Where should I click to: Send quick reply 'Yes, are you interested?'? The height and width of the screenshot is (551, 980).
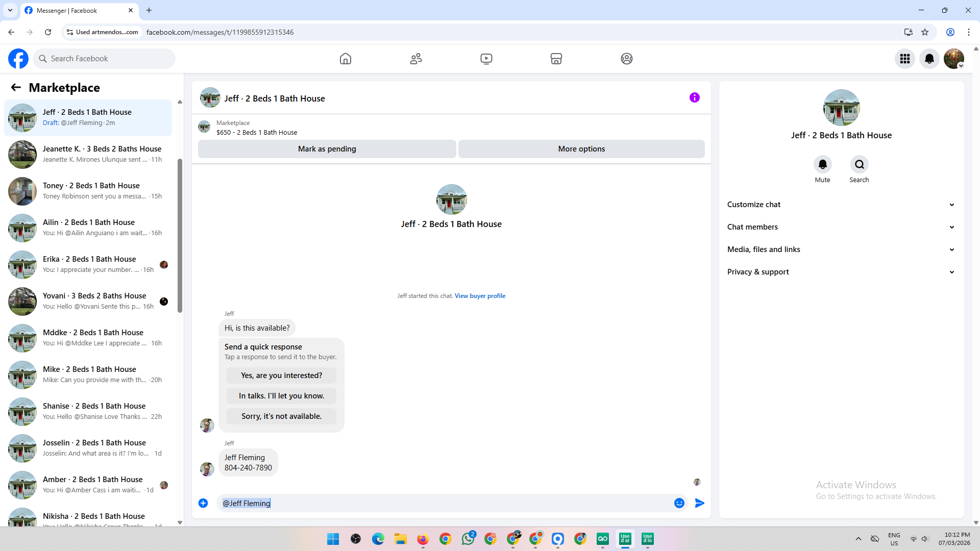282,375
